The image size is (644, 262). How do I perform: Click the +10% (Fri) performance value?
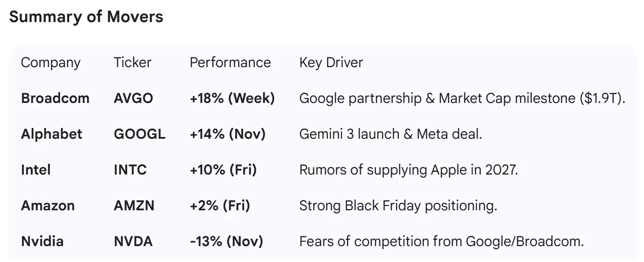[223, 170]
